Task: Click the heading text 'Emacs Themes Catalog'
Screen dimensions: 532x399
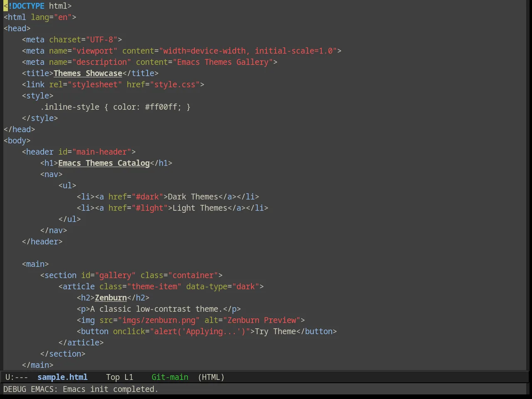Action: coord(104,163)
